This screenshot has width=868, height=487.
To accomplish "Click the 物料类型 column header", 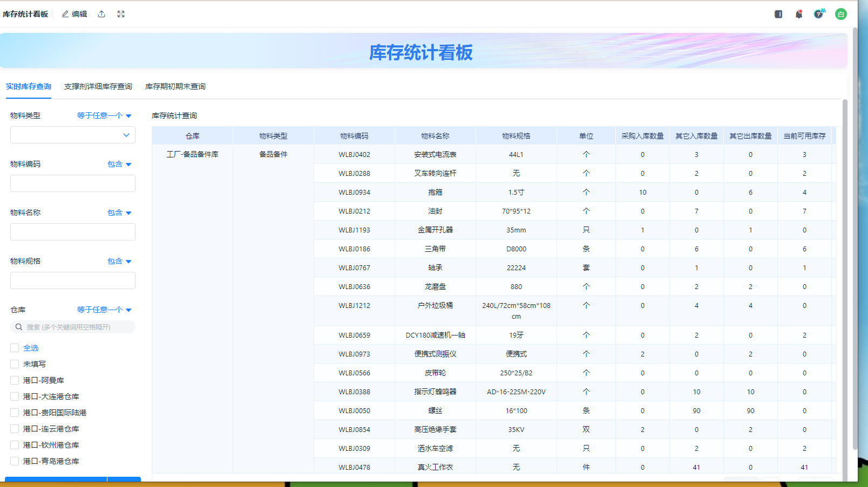I will click(x=274, y=136).
